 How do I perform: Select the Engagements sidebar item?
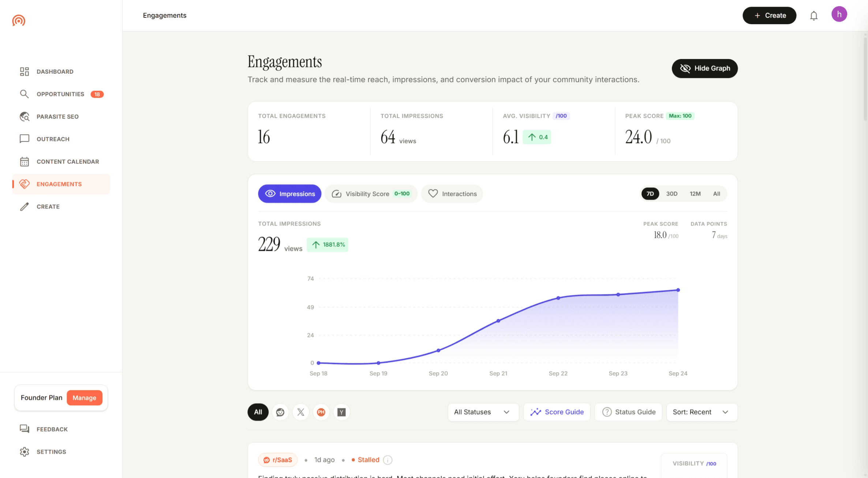[61, 184]
